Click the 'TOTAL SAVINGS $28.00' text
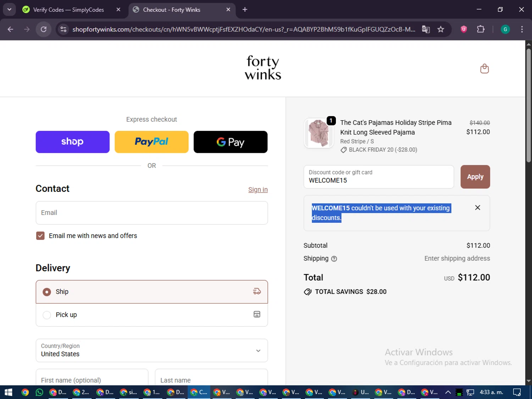532x399 pixels. pos(351,292)
